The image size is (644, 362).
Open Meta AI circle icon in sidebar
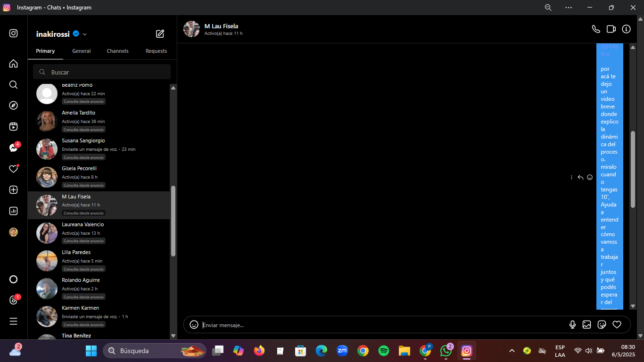14,279
